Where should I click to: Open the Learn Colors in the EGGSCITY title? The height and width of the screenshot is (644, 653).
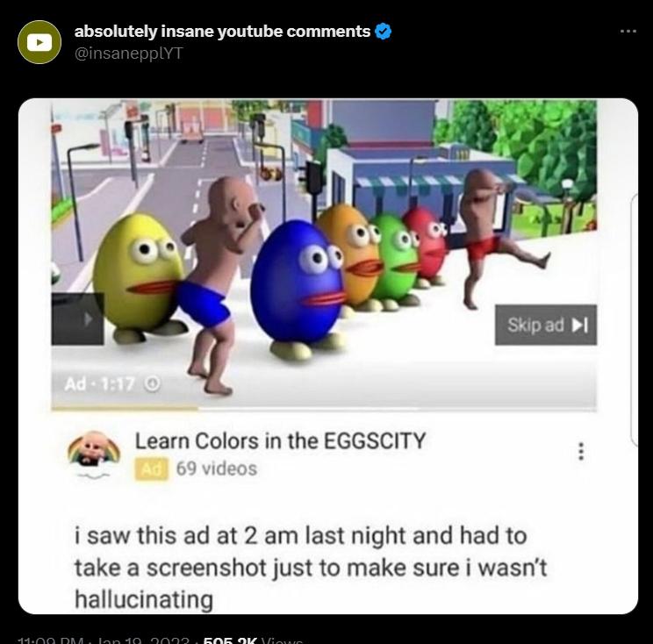[280, 440]
